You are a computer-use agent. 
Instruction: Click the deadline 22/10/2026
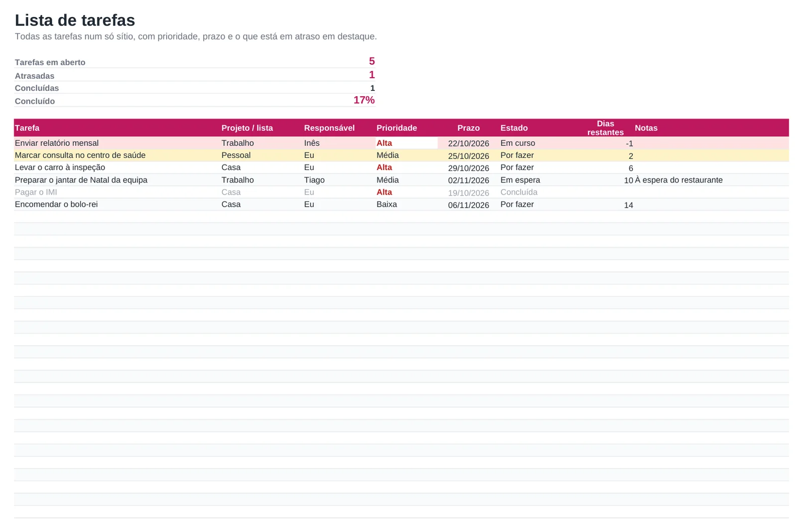point(468,143)
